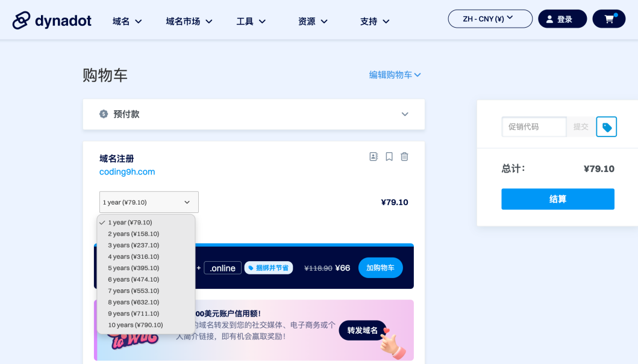The image size is (638, 364).
Task: Select 2 years (¥158.10) option
Action: click(x=134, y=234)
